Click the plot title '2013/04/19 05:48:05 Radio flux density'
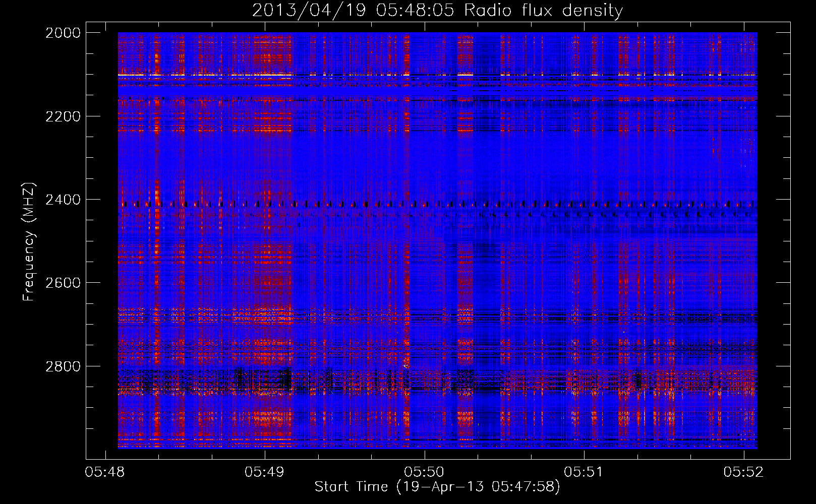 [x=437, y=11]
